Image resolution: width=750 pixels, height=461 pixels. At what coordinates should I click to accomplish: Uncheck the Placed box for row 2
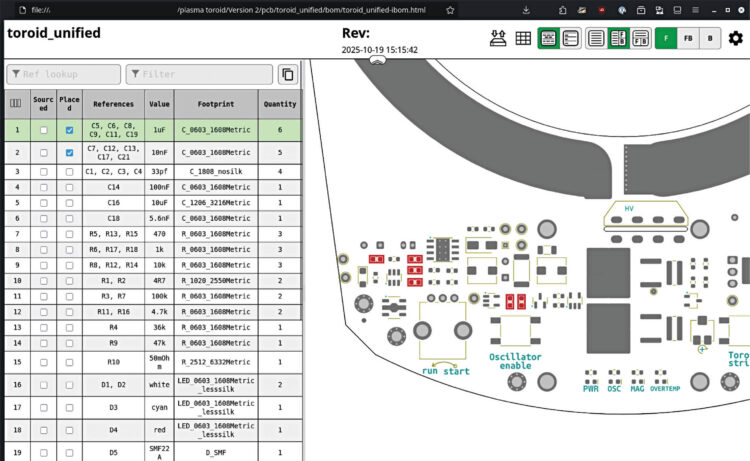coord(69,153)
